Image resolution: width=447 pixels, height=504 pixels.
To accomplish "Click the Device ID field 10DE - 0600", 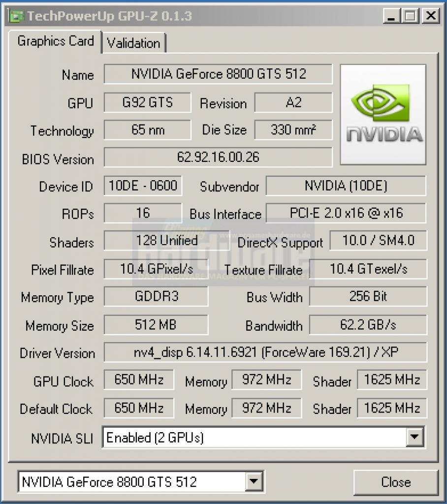I will click(x=143, y=186).
